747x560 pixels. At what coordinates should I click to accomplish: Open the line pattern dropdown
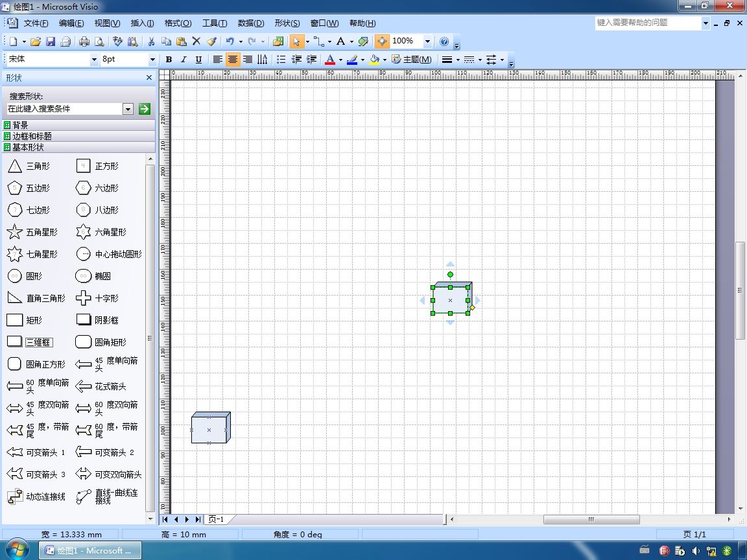click(480, 60)
